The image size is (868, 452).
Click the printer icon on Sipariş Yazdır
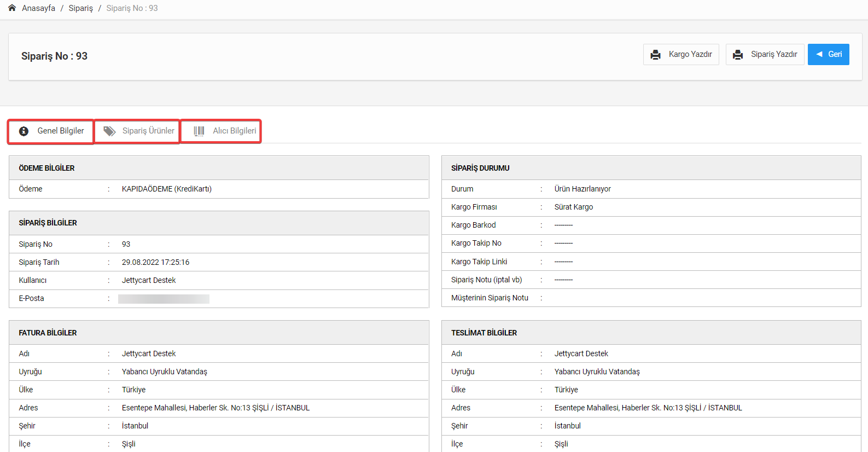point(738,55)
